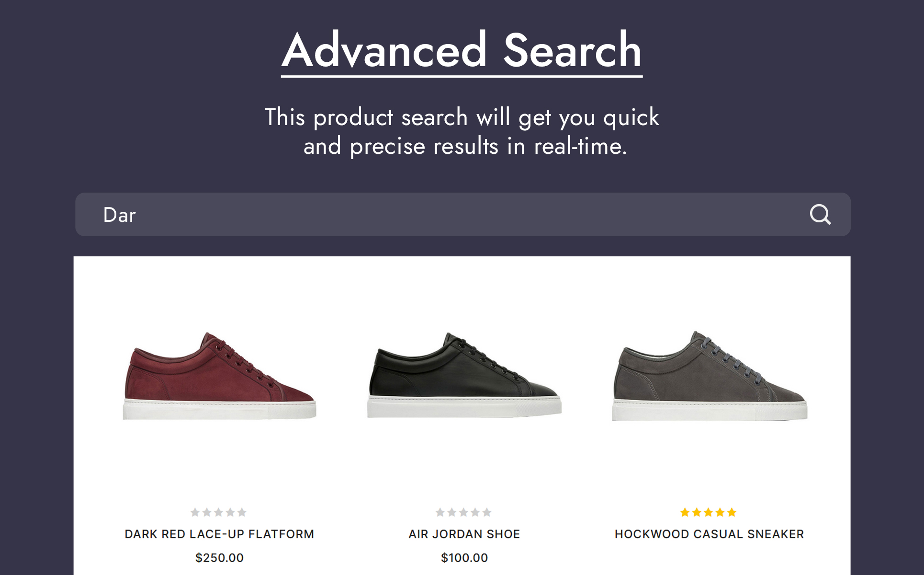Viewport: 924px width, 575px height.
Task: Select the Dark Red Lace-Up Flatform title
Action: pyautogui.click(x=219, y=534)
